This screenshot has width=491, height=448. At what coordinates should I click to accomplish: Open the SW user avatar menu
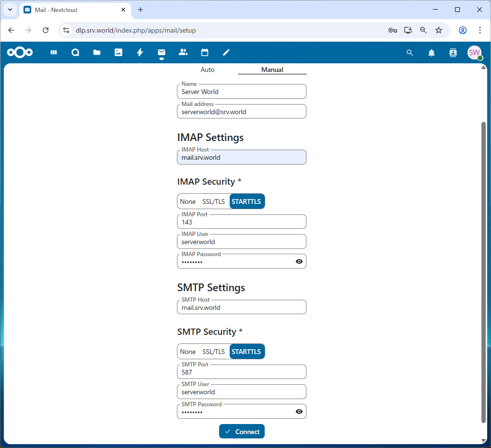tap(474, 53)
